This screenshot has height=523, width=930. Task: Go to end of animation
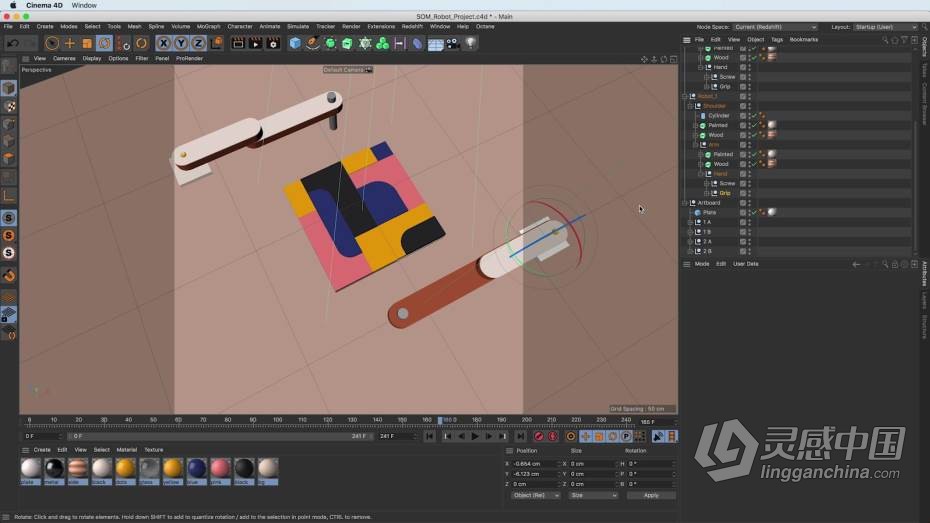pos(520,436)
